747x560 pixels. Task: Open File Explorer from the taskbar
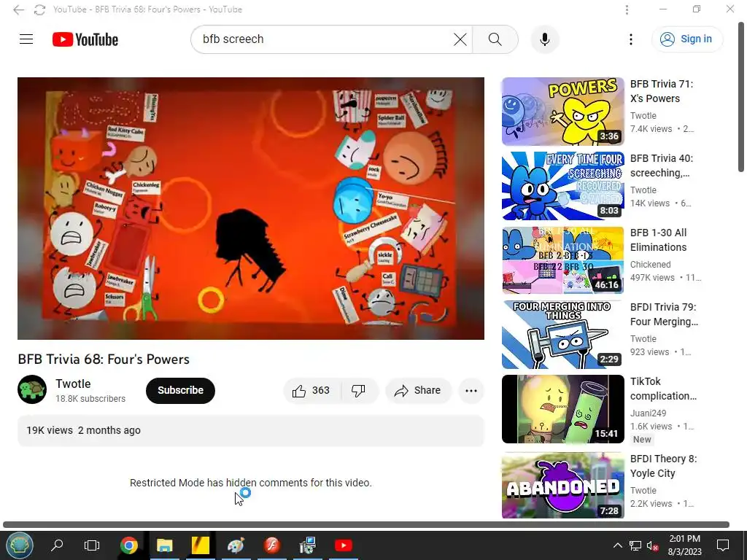tap(164, 545)
